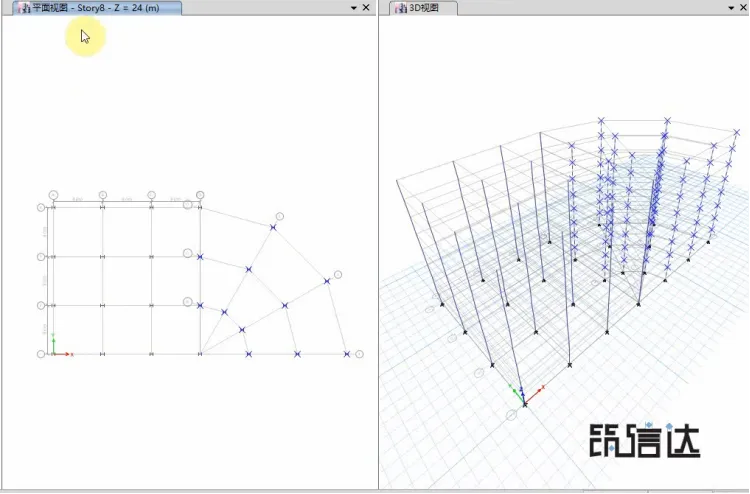Image resolution: width=750 pixels, height=494 pixels.
Task: Close the 3D view pane
Action: (744, 8)
